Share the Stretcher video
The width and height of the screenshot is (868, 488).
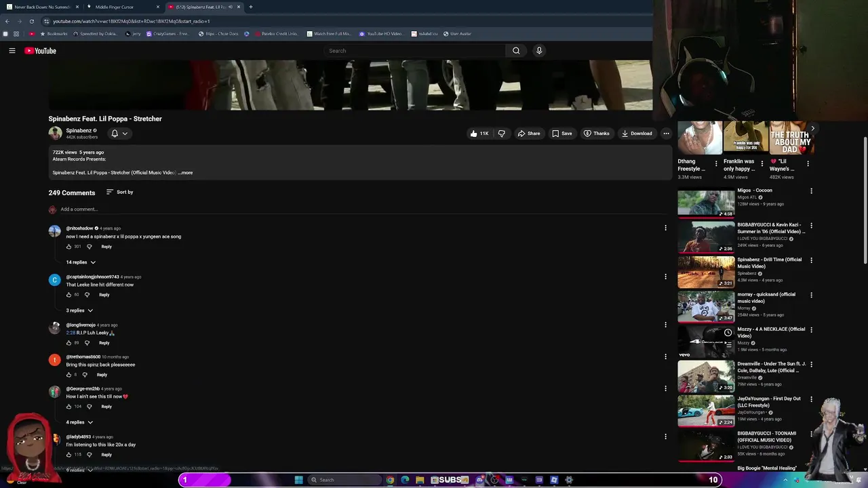point(529,134)
